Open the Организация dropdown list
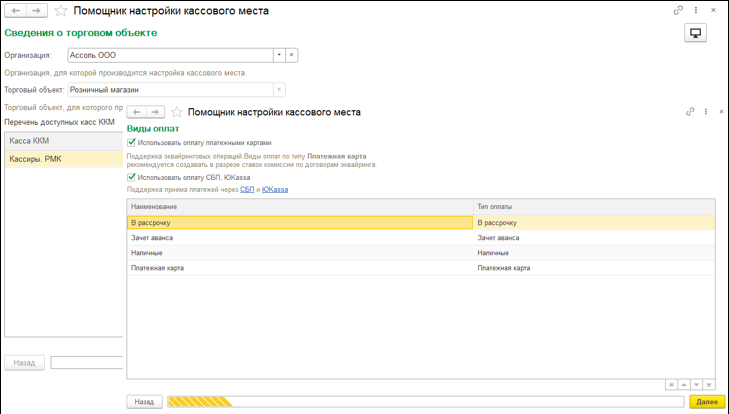Image resolution: width=729 pixels, height=414 pixels. pos(279,55)
